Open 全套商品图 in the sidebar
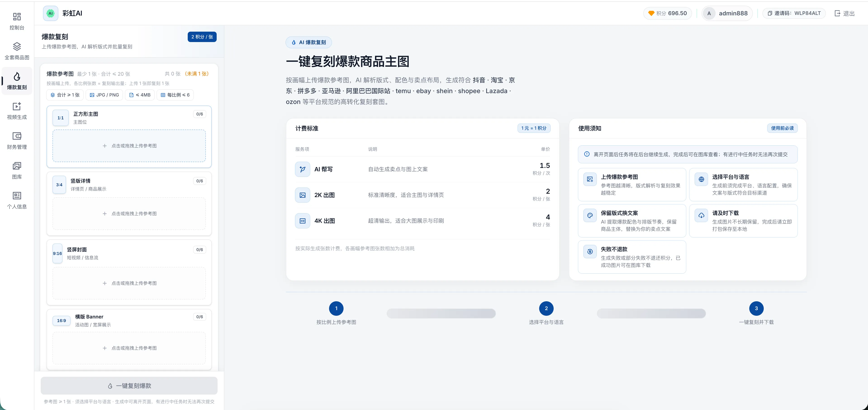The width and height of the screenshot is (868, 410). point(17,51)
